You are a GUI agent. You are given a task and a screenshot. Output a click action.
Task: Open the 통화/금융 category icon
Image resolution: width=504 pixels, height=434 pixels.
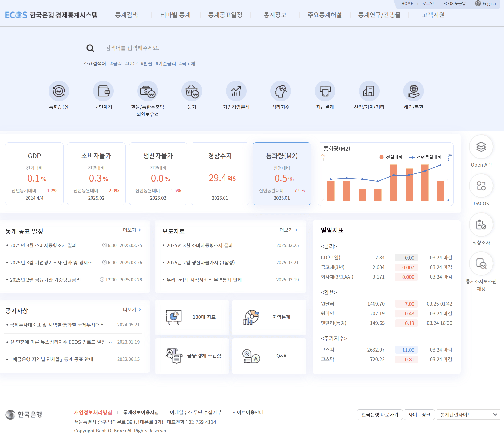tap(59, 91)
